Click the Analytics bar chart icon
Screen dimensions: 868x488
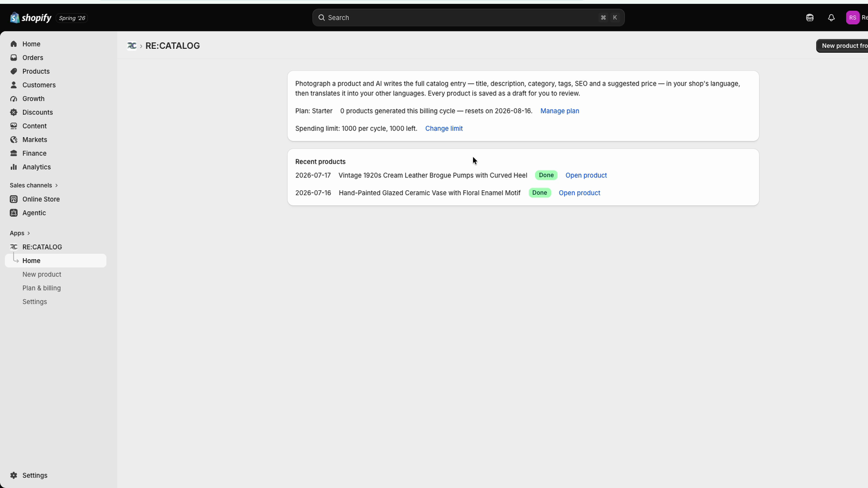tap(14, 167)
